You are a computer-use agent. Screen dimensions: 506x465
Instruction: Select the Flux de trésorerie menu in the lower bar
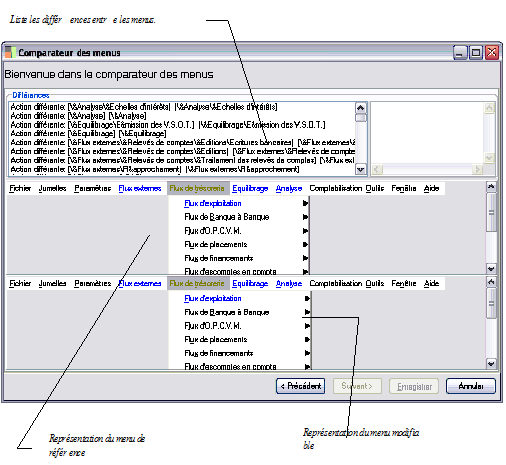(197, 283)
